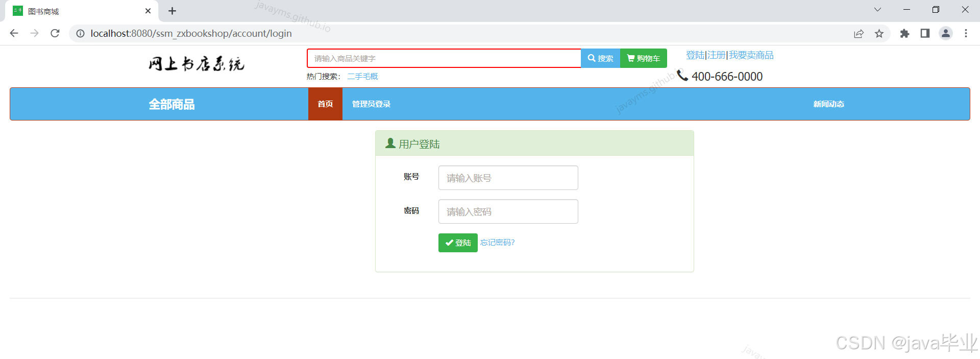
Task: View site information icon in address bar
Action: [80, 33]
